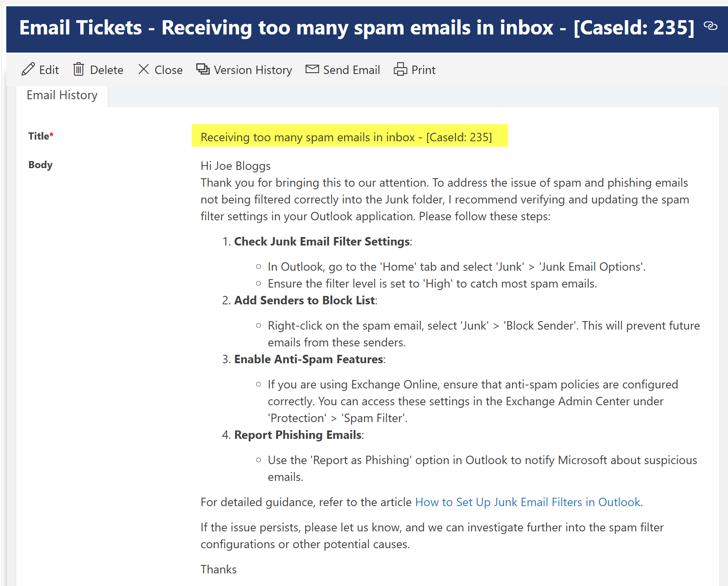Screen dimensions: 728x586
Task: Click the 'Delete' text label
Action: [107, 70]
